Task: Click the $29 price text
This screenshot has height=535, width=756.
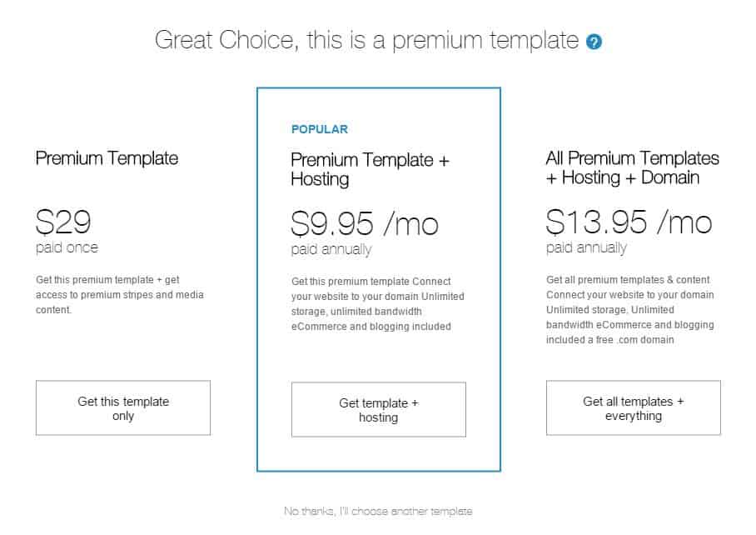Action: coord(63,222)
